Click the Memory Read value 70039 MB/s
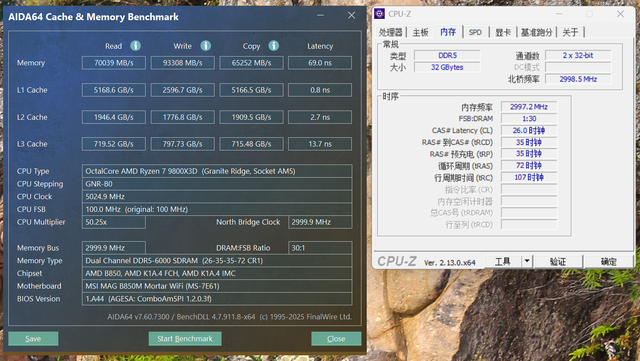The width and height of the screenshot is (640, 361). [x=114, y=63]
